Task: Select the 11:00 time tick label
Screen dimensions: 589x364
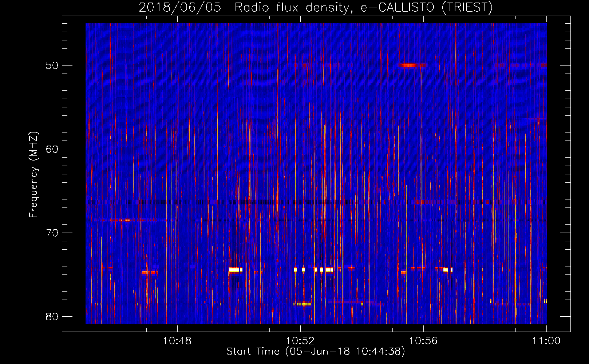Action: [546, 341]
